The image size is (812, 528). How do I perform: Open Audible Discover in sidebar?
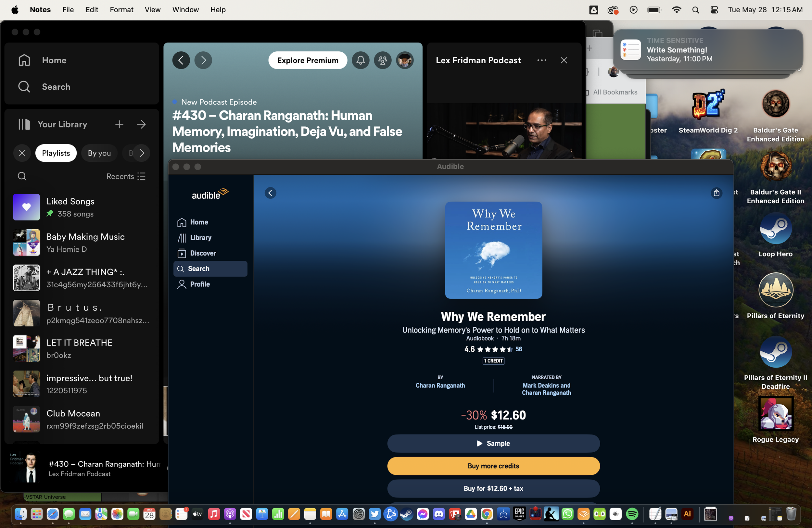click(x=203, y=253)
